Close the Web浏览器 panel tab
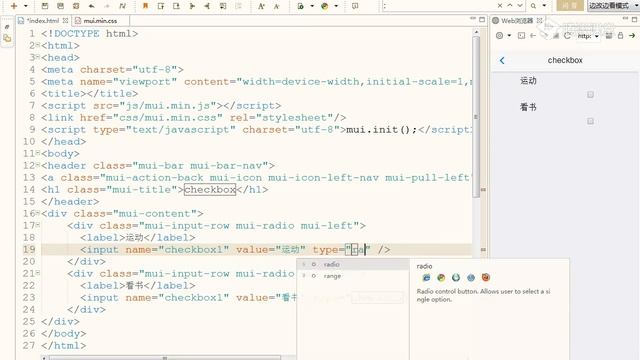Viewport: 640px width, 360px height. [x=540, y=20]
